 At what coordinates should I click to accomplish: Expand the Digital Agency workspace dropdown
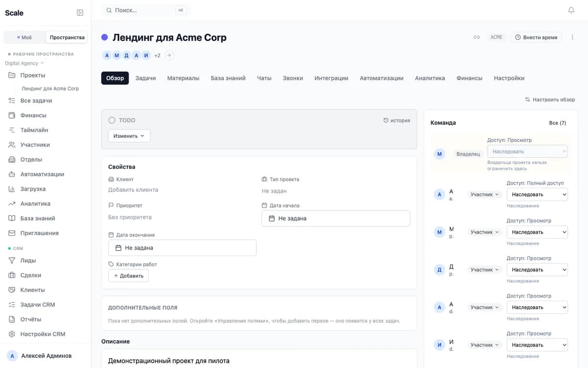24,63
